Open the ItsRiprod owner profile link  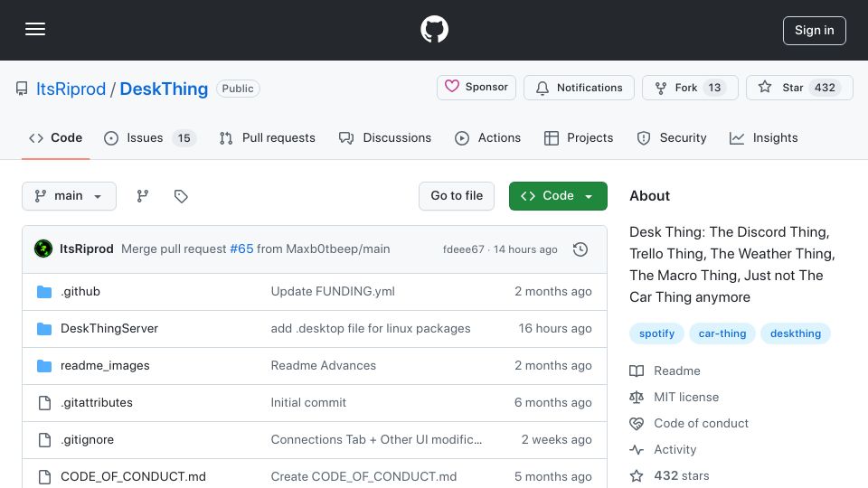tap(71, 89)
